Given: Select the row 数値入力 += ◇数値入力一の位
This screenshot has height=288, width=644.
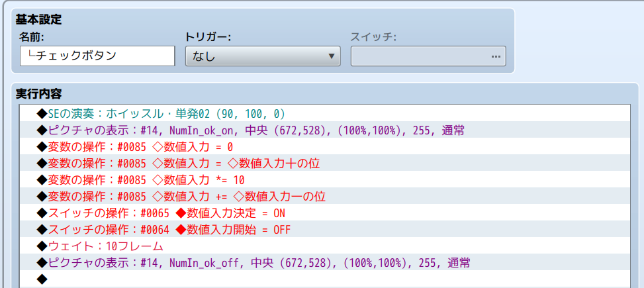Looking at the screenshot, I should pos(325,196).
